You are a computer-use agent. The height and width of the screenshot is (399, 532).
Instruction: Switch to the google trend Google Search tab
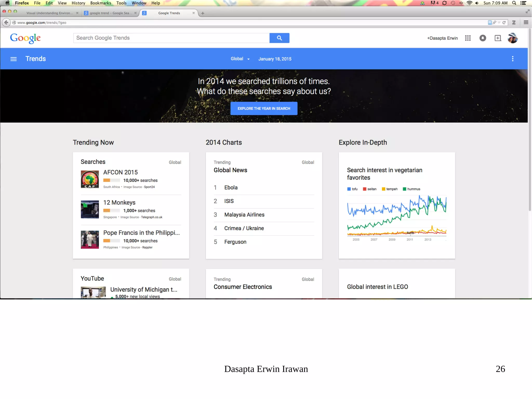coord(111,13)
